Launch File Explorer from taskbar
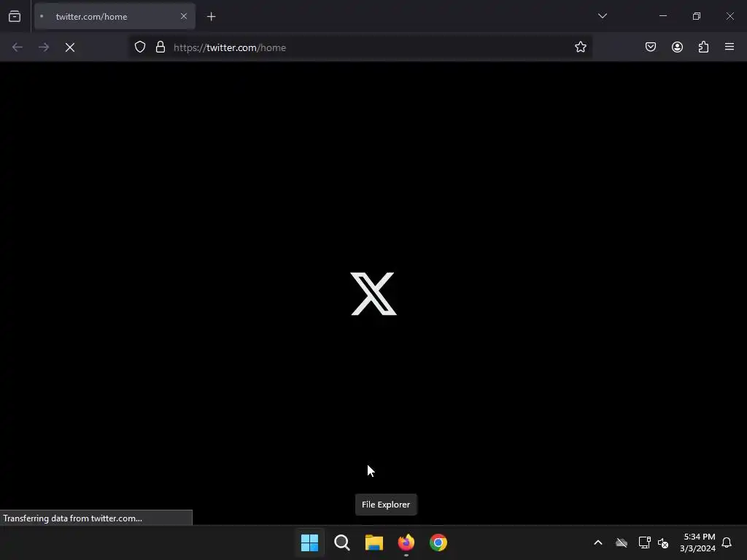The width and height of the screenshot is (747, 560). click(x=374, y=542)
